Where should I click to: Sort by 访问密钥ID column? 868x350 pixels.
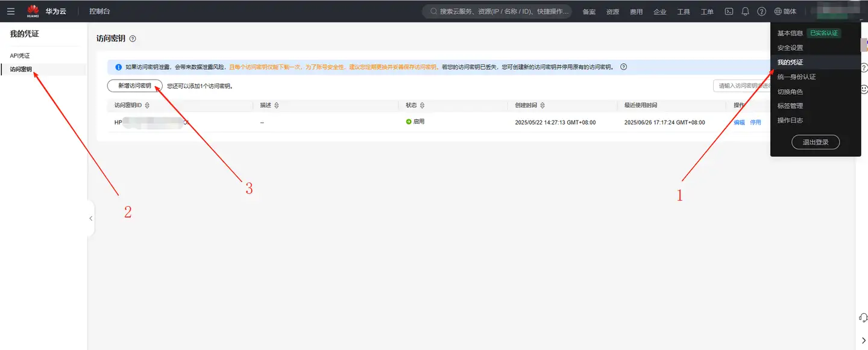tap(147, 105)
